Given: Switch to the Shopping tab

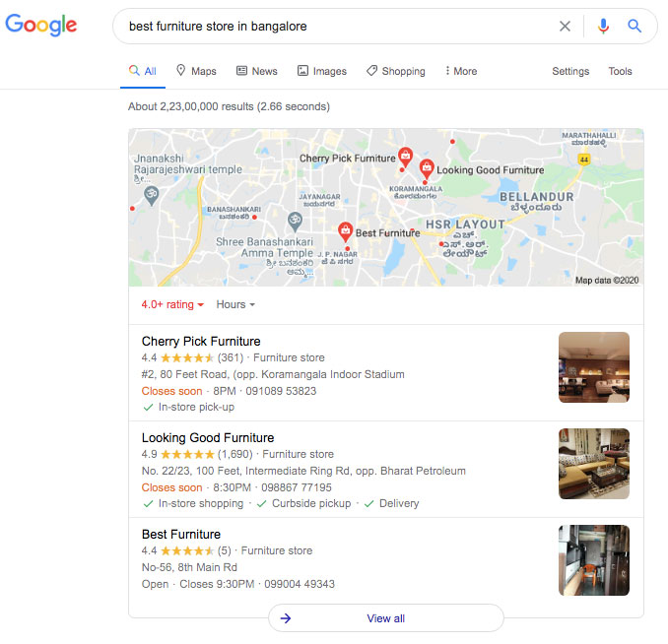Looking at the screenshot, I should [x=396, y=71].
